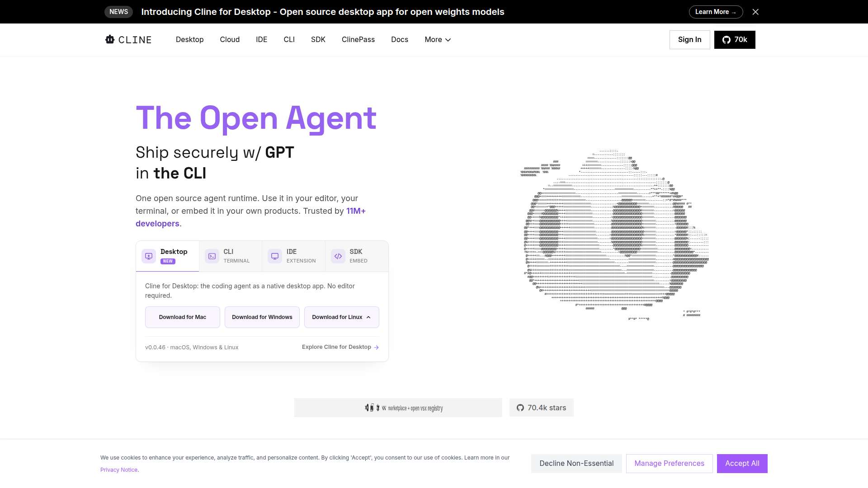868x488 pixels.
Task: Click Download for Windows button
Action: click(262, 317)
